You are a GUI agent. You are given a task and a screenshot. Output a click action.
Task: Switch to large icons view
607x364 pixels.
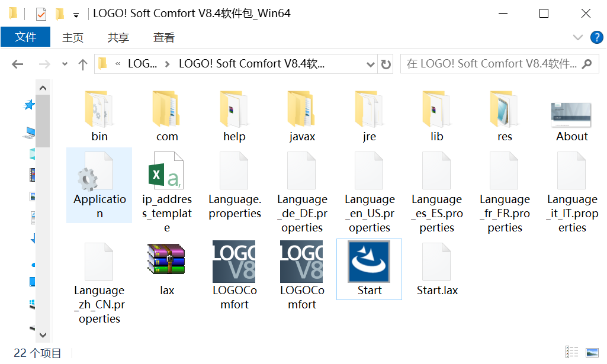tap(592, 352)
